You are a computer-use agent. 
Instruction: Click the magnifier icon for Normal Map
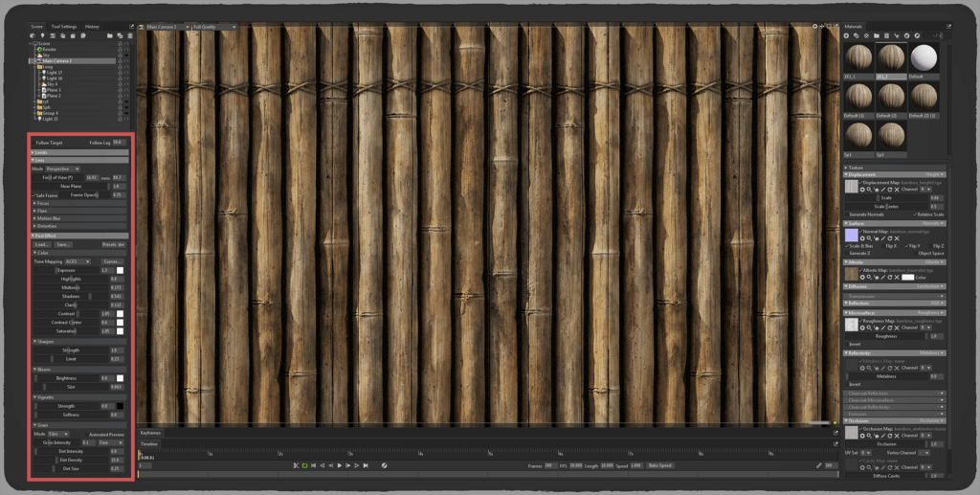coord(869,238)
